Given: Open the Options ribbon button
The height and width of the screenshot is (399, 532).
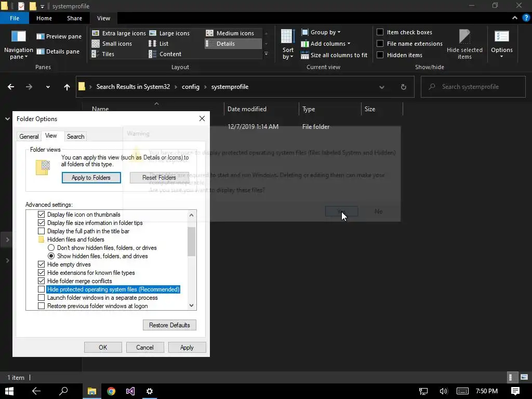Looking at the screenshot, I should [x=501, y=45].
